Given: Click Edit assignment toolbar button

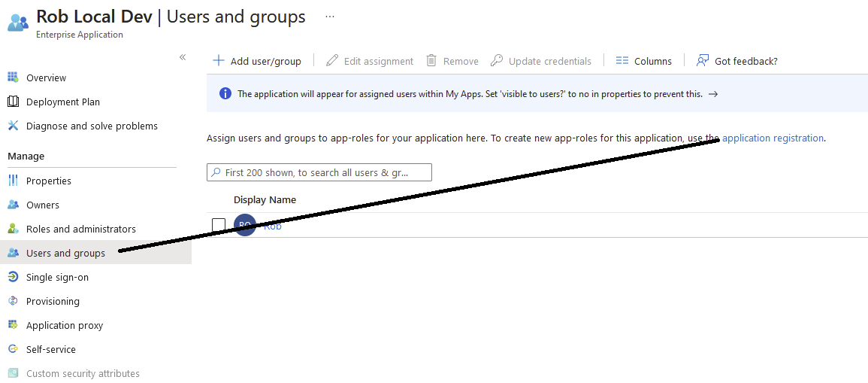Looking at the screenshot, I should click(x=370, y=61).
